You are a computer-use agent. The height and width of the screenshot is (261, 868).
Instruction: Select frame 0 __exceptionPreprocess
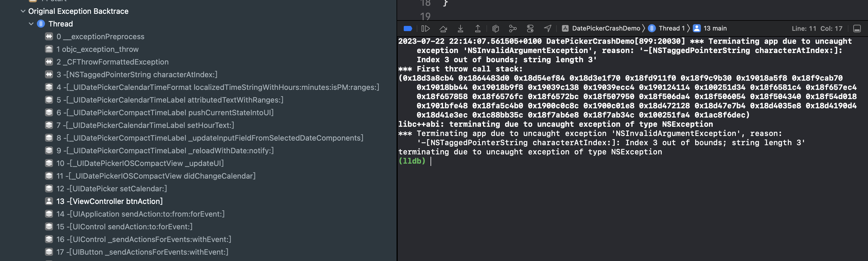(100, 37)
